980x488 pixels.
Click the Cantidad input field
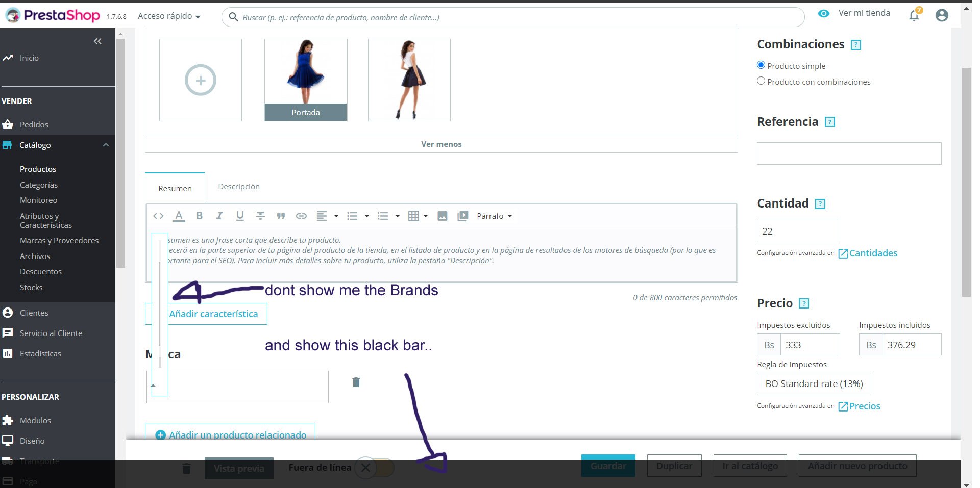[798, 231]
